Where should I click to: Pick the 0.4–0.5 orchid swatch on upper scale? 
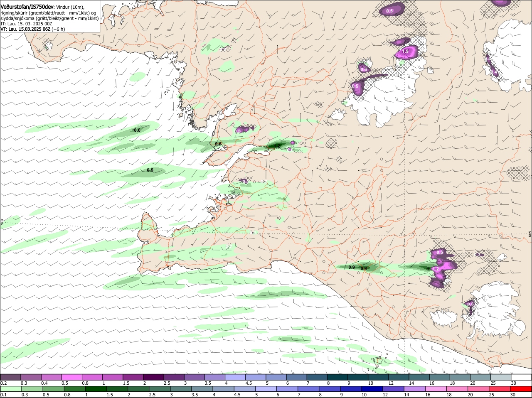tap(51, 377)
